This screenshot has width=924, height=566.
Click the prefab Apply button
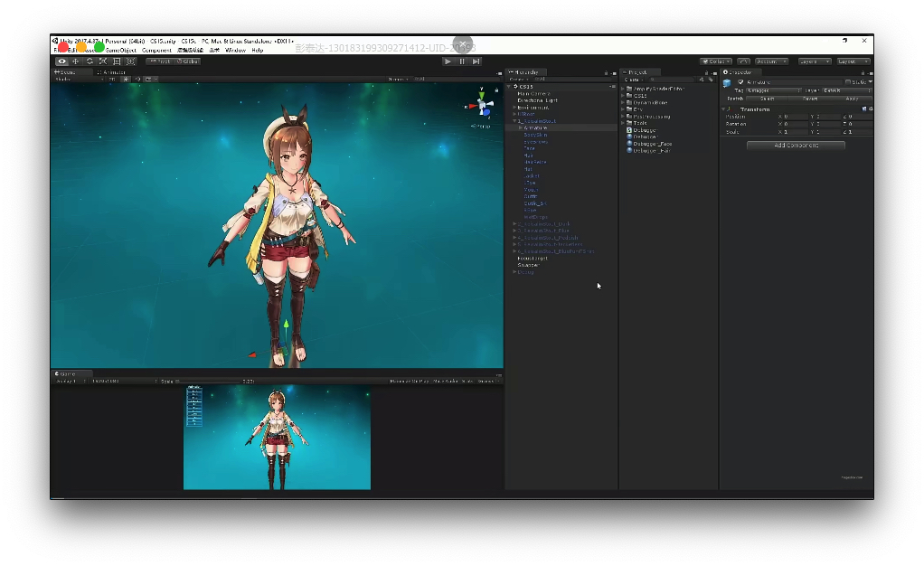click(852, 99)
